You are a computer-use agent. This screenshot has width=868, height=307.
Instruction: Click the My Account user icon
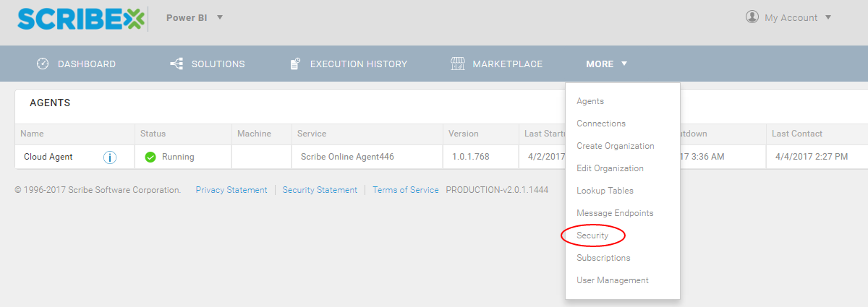click(x=752, y=17)
